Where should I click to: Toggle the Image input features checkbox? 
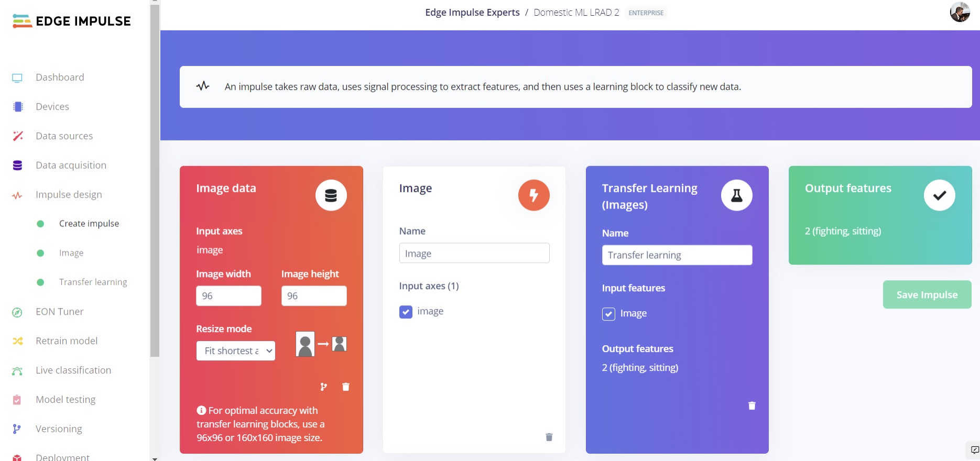point(608,314)
